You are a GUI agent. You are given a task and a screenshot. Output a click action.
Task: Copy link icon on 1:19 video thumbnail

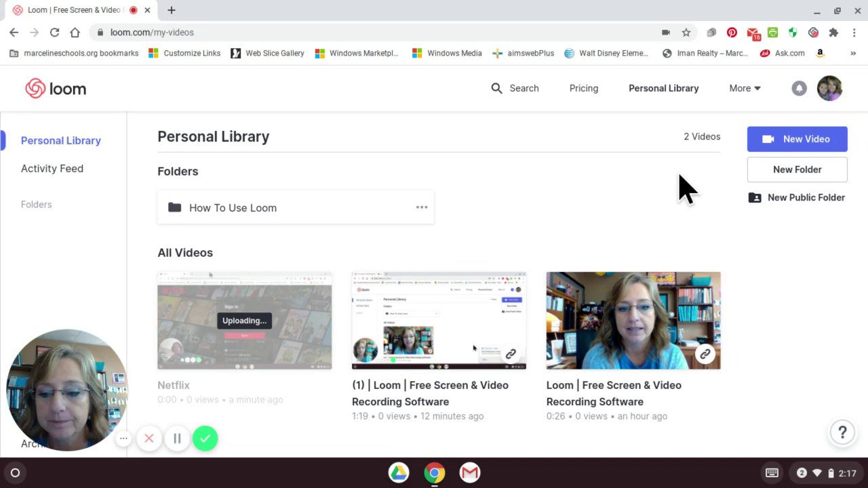pyautogui.click(x=511, y=353)
